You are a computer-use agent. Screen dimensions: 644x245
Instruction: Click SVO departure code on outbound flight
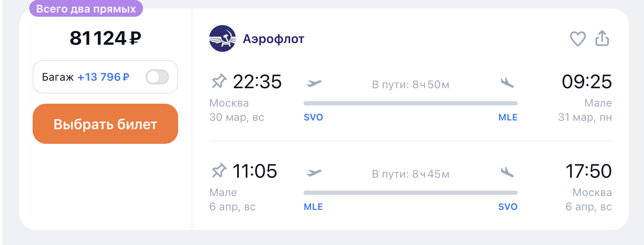tap(313, 117)
